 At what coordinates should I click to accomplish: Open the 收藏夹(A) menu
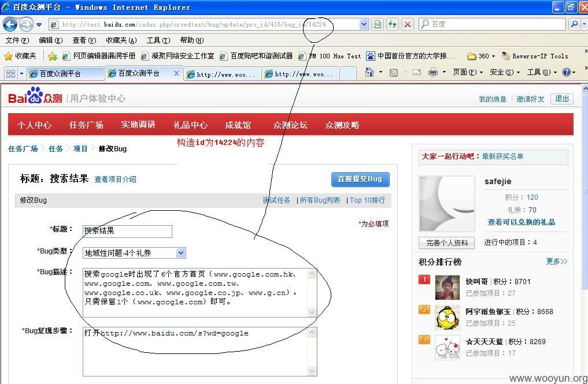point(121,40)
